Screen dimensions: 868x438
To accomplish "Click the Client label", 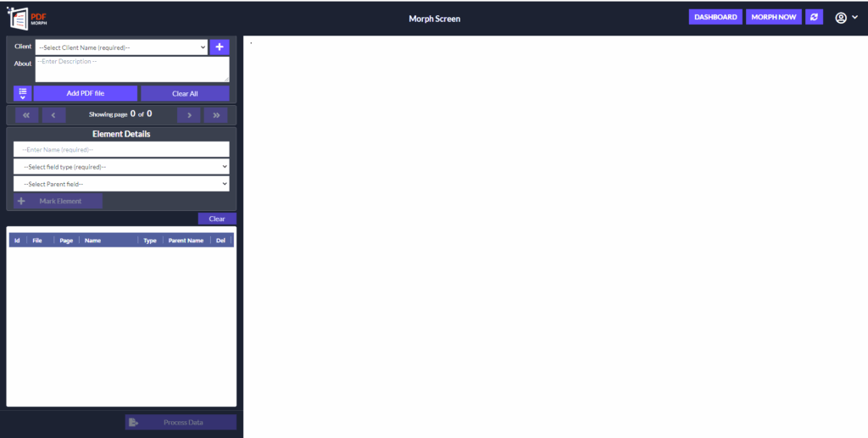I will [x=23, y=47].
